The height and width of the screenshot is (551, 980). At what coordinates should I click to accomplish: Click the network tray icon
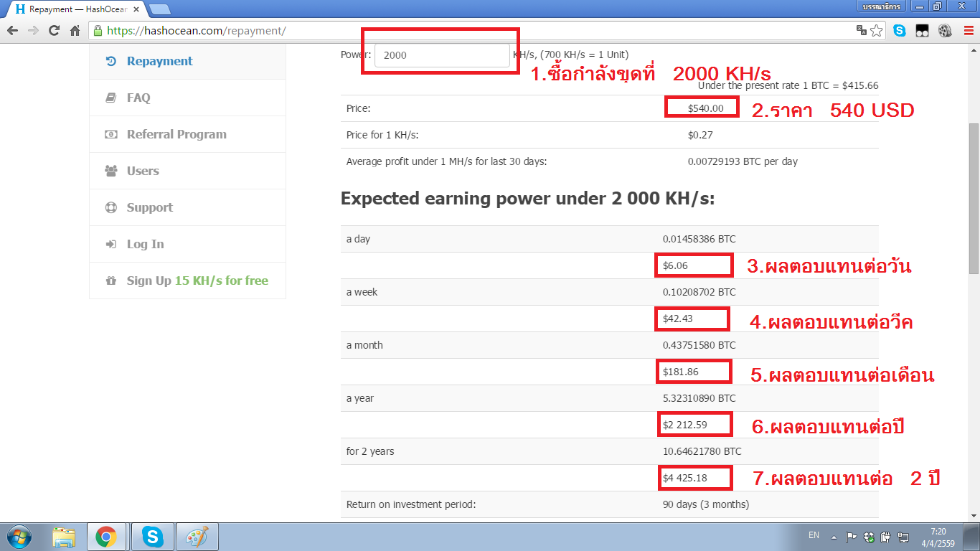[903, 537]
